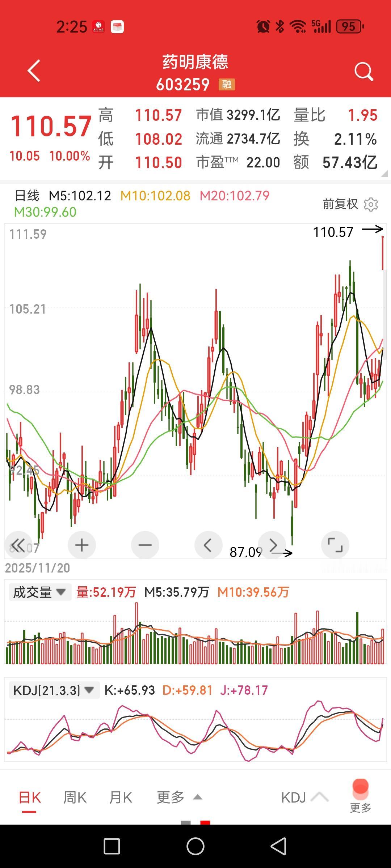Open KDJ(21,3,3) indicator dropdown

(54, 690)
